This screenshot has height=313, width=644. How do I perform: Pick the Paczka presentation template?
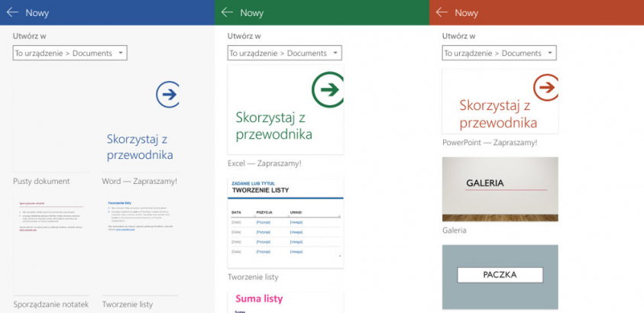point(500,276)
